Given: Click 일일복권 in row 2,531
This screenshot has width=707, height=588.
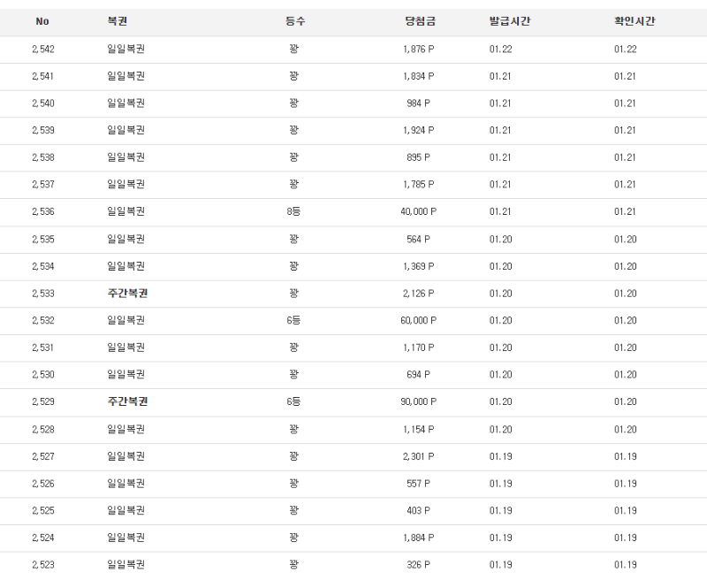Looking at the screenshot, I should tap(125, 347).
